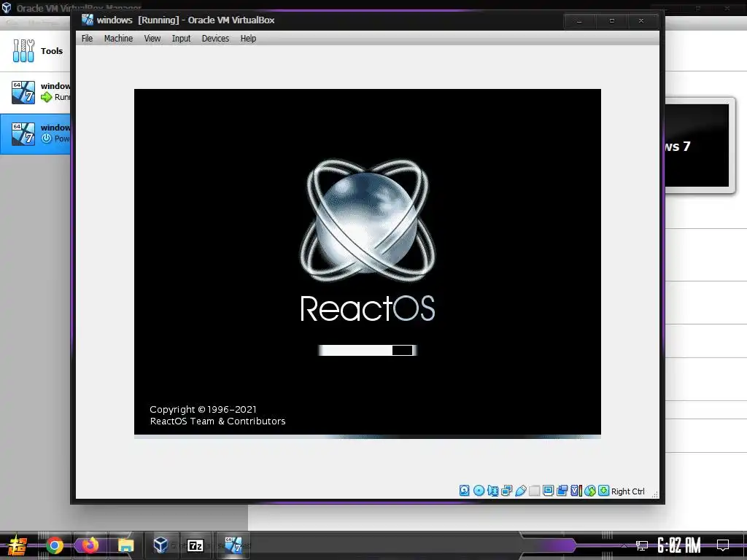The width and height of the screenshot is (747, 560).
Task: Show hidden tray icons arrow
Action: 624,545
